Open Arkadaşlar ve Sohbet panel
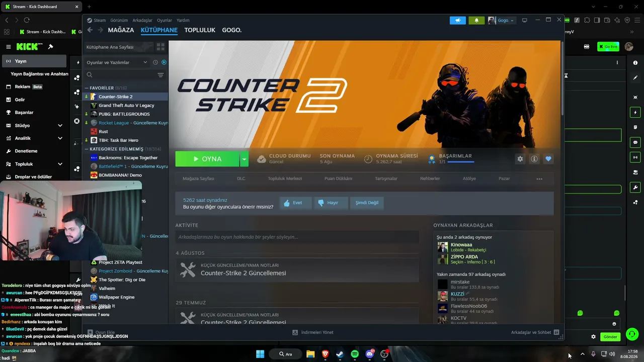Screen dimensions: 644x362 tap(535, 332)
